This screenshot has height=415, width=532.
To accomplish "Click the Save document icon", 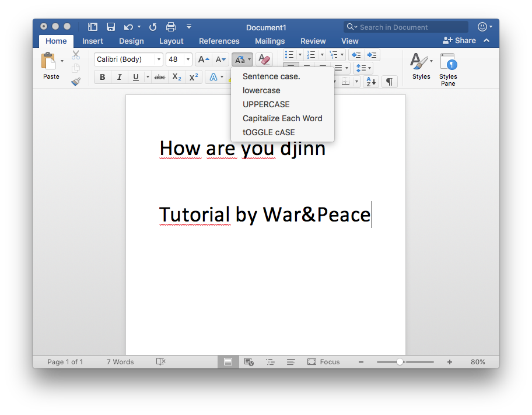I will click(x=111, y=27).
